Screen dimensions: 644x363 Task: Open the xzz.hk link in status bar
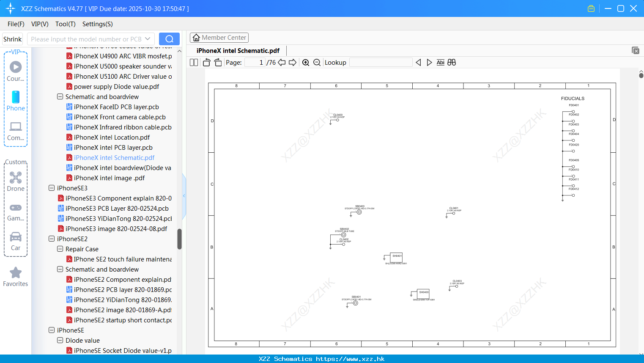click(x=350, y=359)
